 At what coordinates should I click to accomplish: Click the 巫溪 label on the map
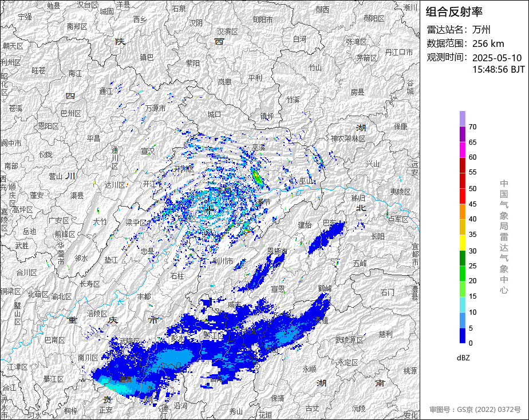(258, 147)
